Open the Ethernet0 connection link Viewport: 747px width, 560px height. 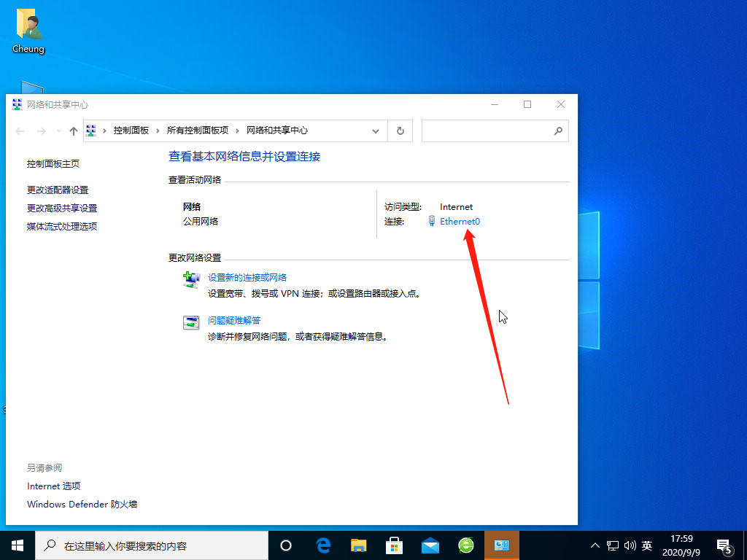point(460,222)
